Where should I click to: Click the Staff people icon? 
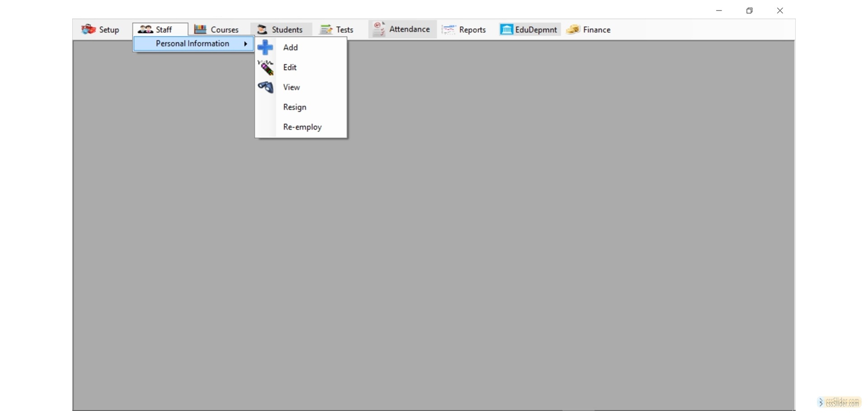point(145,29)
